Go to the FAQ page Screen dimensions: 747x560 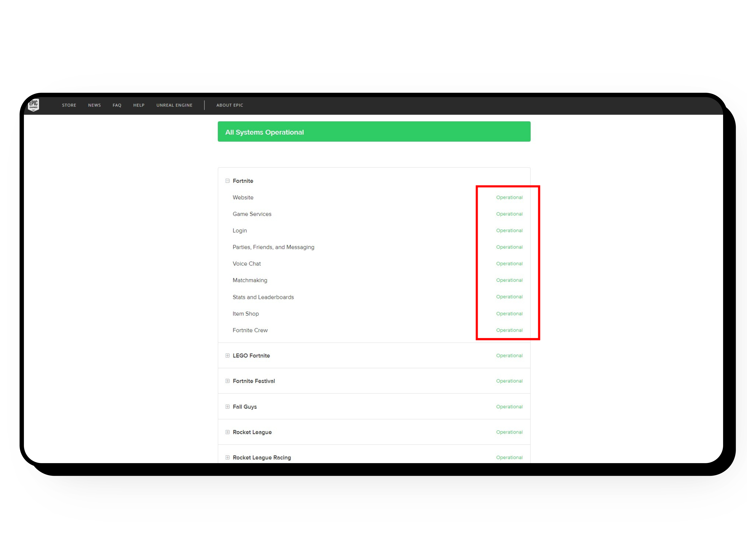click(117, 105)
